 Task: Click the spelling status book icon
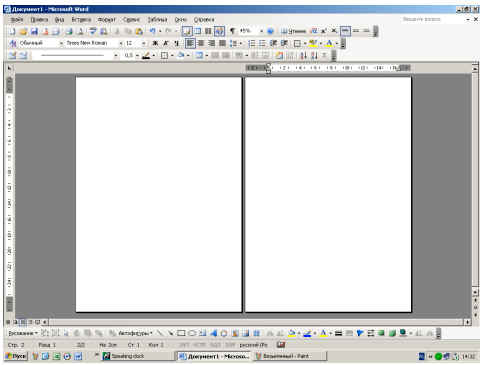coord(281,345)
